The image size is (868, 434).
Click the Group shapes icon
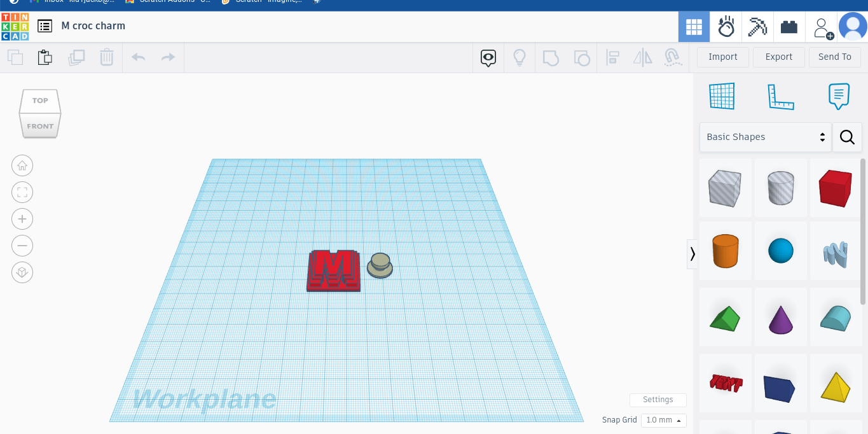click(x=551, y=58)
